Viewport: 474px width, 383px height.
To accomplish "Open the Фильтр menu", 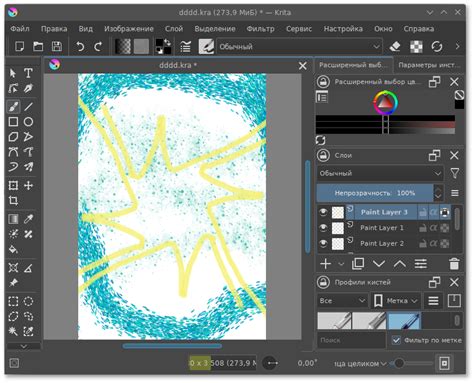I will coord(261,29).
